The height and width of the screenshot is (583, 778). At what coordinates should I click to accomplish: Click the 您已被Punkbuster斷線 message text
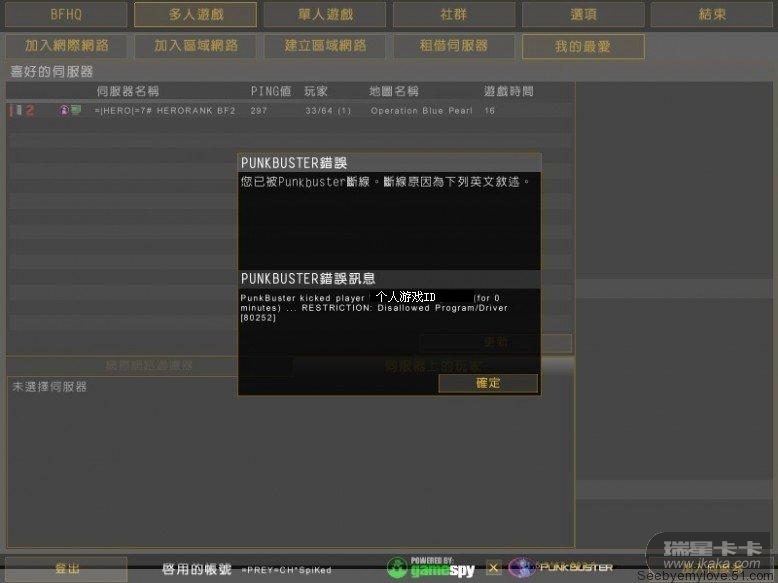point(385,182)
